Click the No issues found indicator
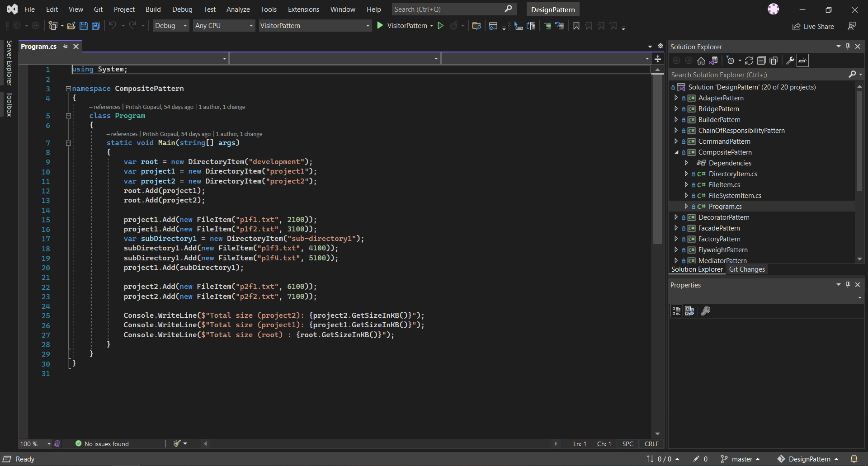This screenshot has width=868, height=466. (x=102, y=444)
